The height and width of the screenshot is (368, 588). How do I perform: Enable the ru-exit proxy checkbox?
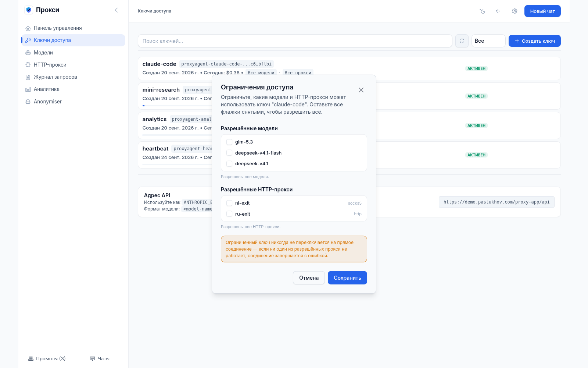pyautogui.click(x=229, y=214)
